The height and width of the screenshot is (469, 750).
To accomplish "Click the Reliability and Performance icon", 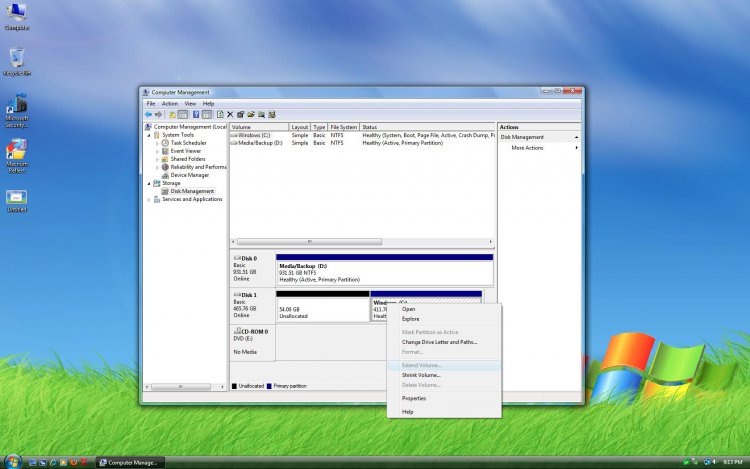I will [x=165, y=167].
